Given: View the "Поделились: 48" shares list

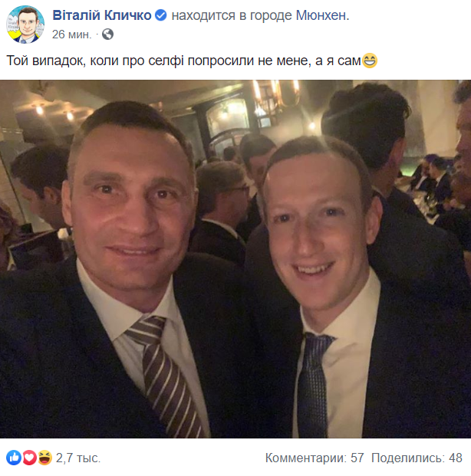Looking at the screenshot, I should coord(417,458).
